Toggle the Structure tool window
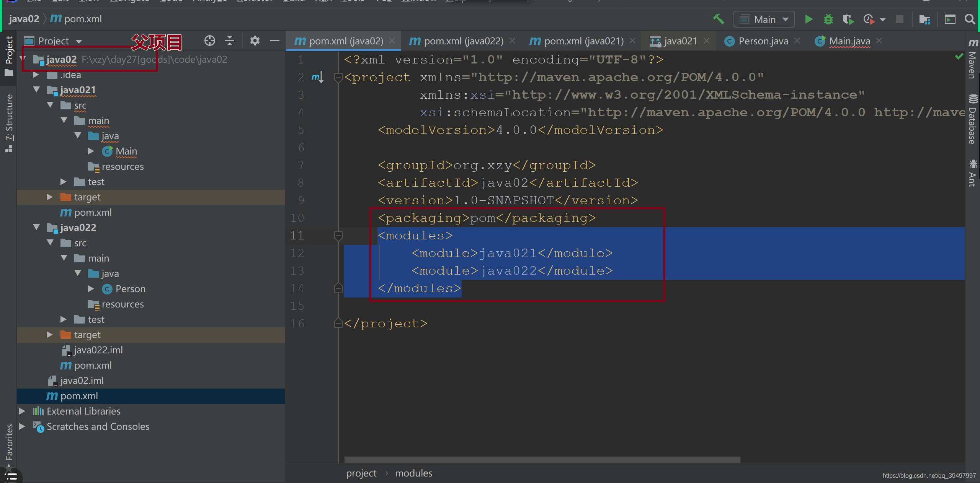The height and width of the screenshot is (483, 980). tap(9, 122)
